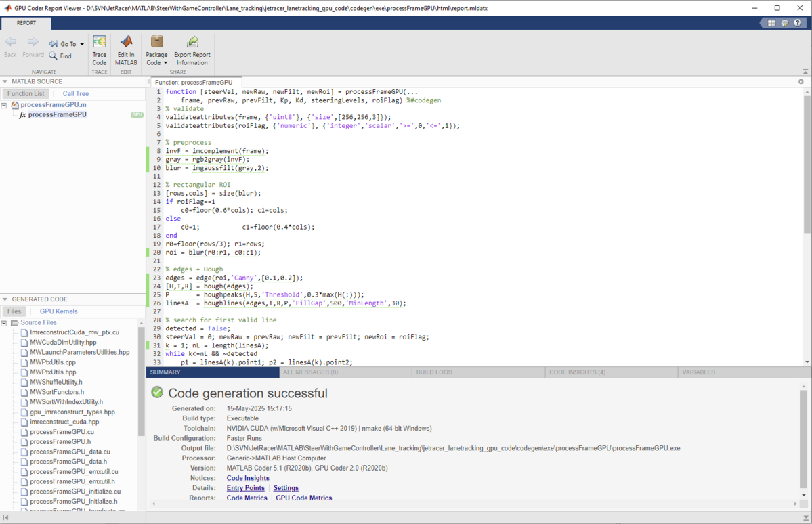Collapse the Source Files tree folder
The image size is (812, 524).
coord(4,323)
